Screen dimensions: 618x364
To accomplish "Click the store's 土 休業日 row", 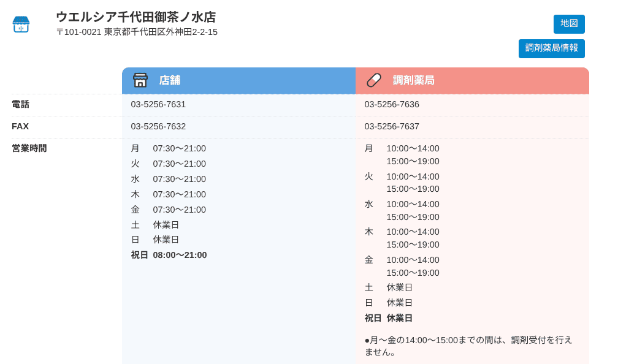I will point(155,225).
